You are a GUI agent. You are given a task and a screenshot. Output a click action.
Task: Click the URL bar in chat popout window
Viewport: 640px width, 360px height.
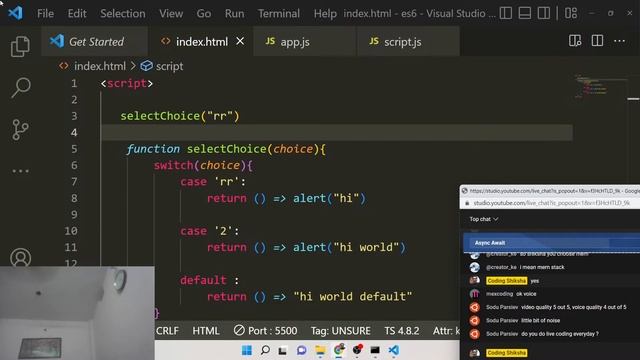[x=551, y=203]
